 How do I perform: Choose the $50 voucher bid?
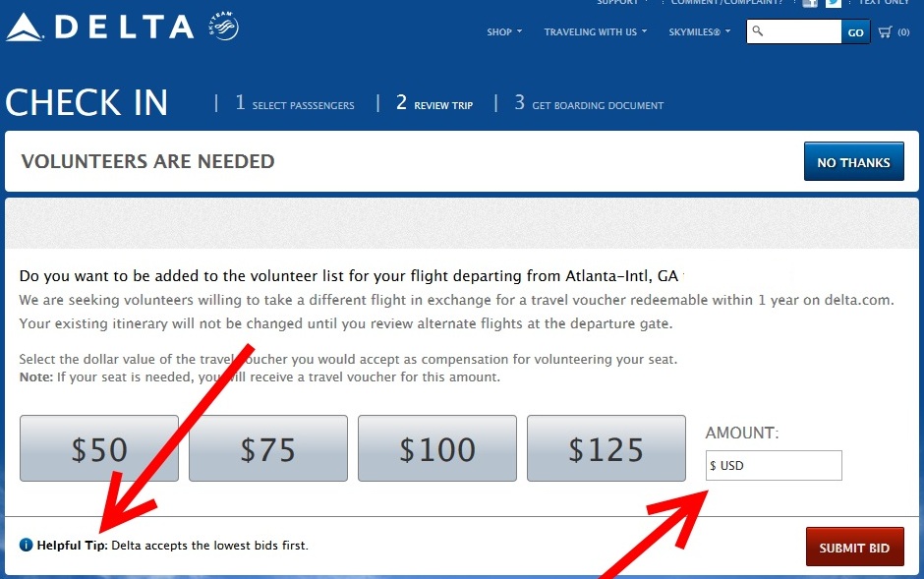99,448
